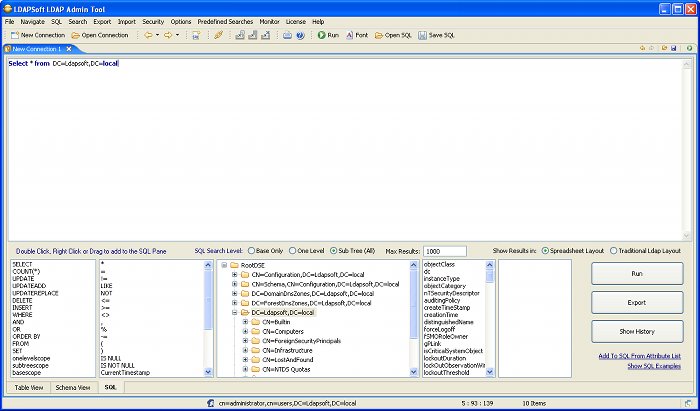
Task: Click Open SQL in the toolbar
Action: (393, 35)
